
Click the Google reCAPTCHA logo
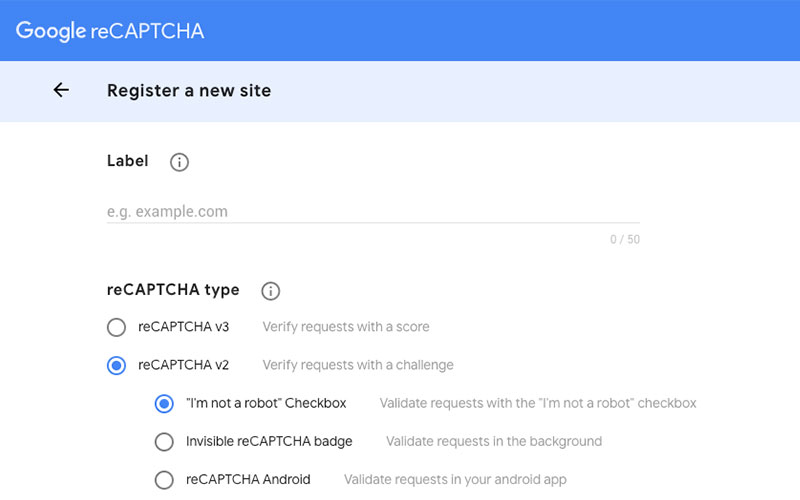[110, 30]
